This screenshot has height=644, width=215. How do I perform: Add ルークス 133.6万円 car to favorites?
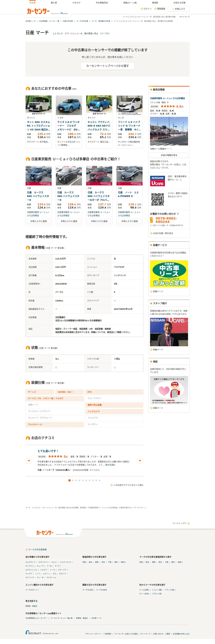point(39,221)
